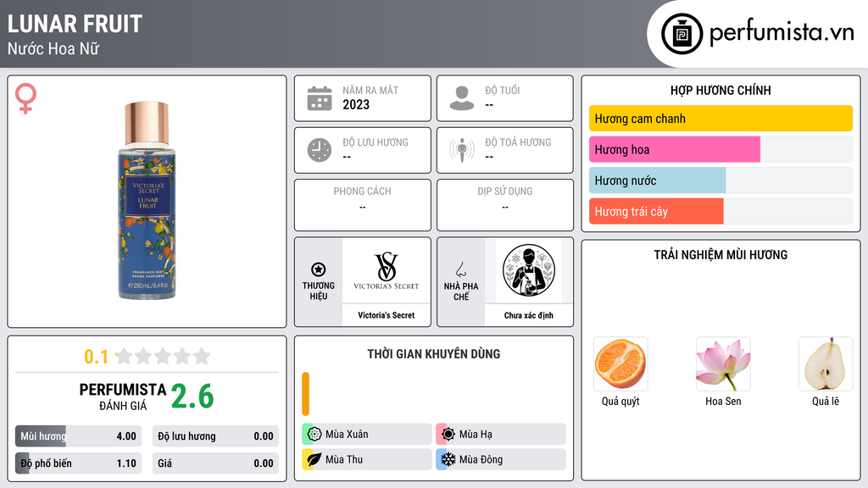Click the Độ phổ biến 1.10 score bar
This screenshot has width=868, height=488.
79,463
